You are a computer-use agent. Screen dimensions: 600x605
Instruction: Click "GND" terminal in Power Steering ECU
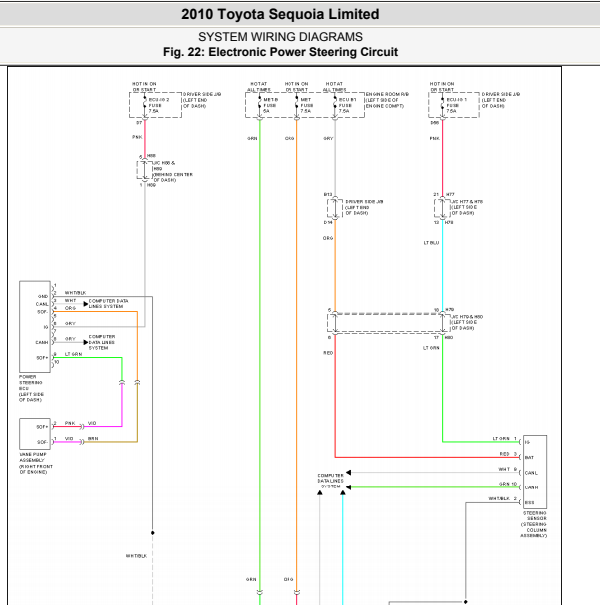43,296
